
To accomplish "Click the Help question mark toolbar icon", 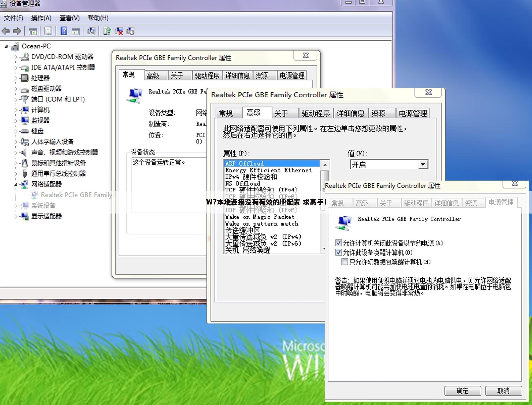I will pos(64,31).
